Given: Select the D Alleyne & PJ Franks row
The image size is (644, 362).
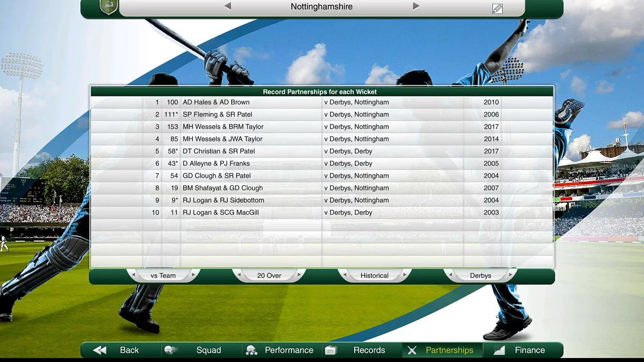Looking at the screenshot, I should [321, 164].
